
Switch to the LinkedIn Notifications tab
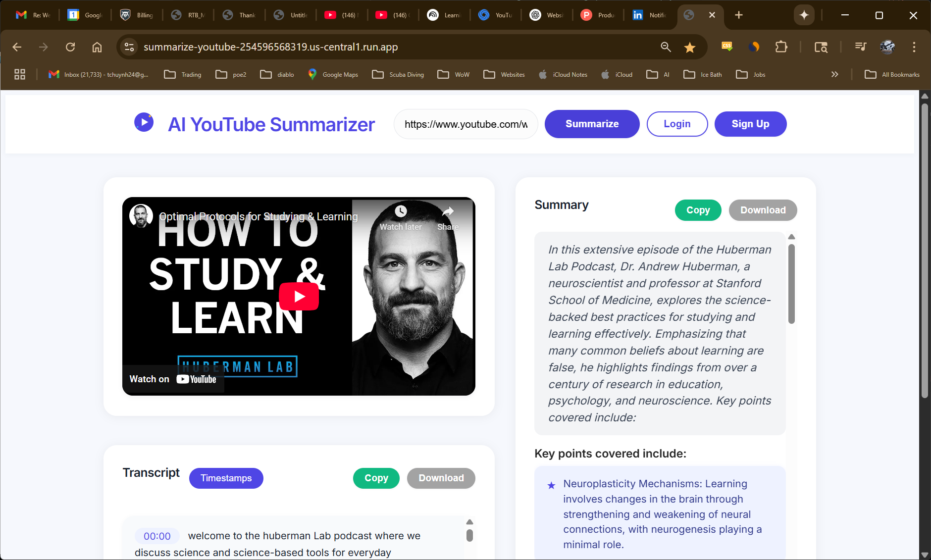(649, 15)
